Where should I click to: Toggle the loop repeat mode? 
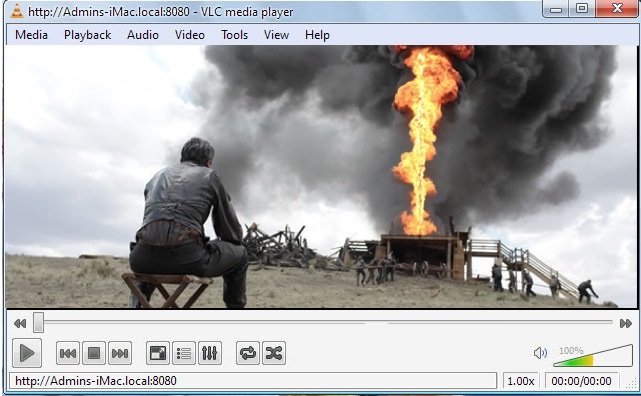click(248, 353)
